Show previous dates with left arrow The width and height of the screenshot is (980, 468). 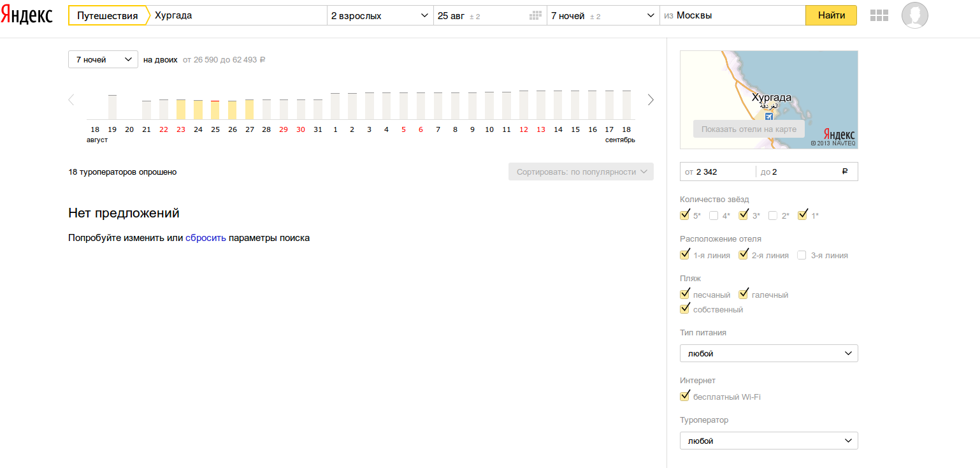(x=71, y=99)
